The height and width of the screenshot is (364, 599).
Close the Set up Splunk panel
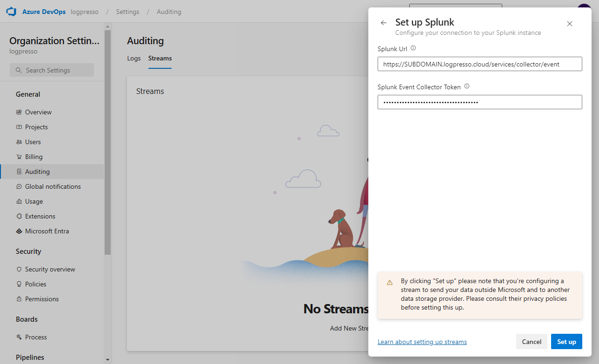point(570,24)
